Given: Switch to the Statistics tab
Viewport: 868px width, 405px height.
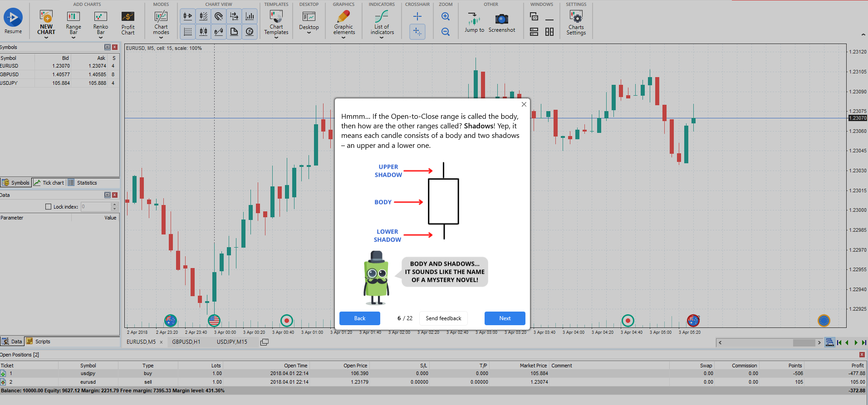Looking at the screenshot, I should [x=87, y=183].
